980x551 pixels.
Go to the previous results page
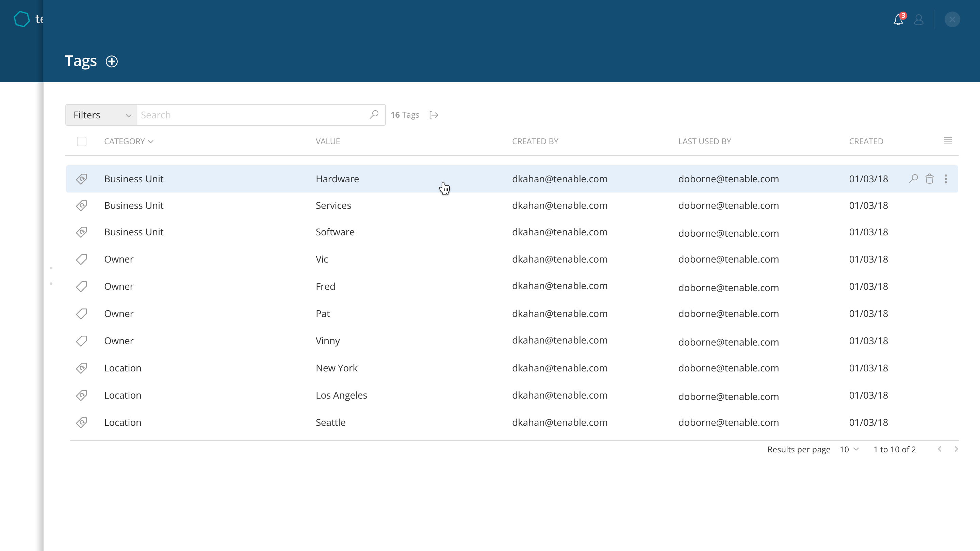click(940, 449)
